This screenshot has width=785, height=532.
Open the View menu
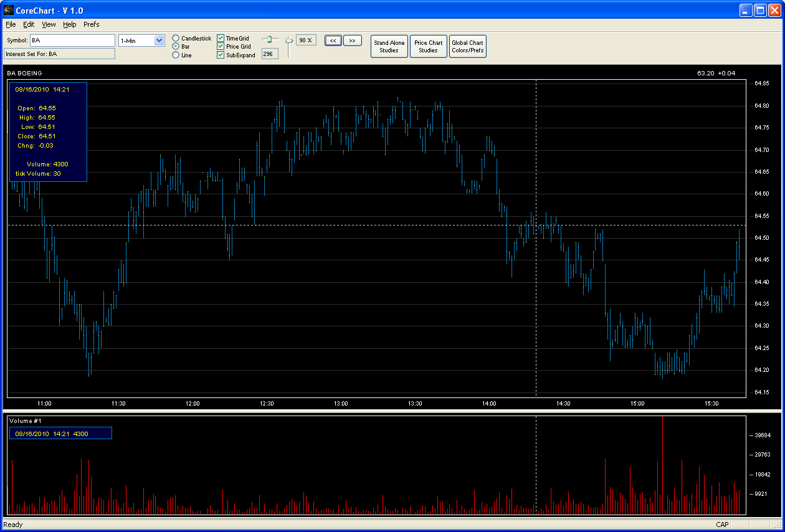pyautogui.click(x=49, y=24)
